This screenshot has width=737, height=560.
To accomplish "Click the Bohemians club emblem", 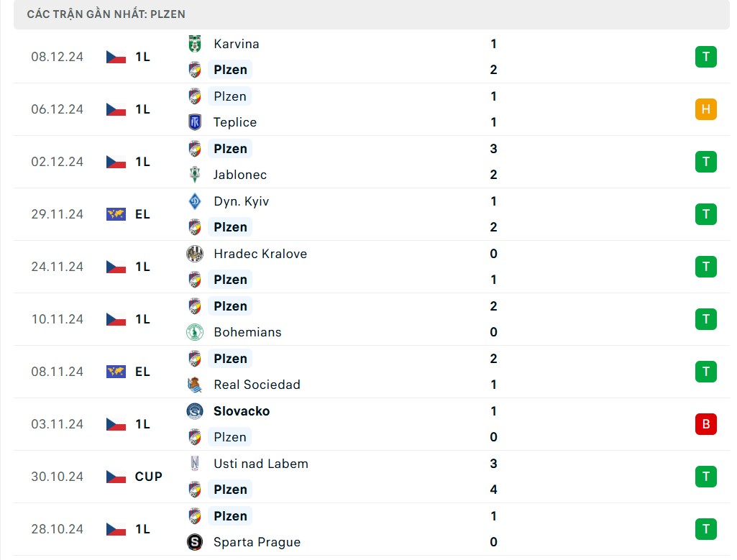I will (194, 332).
